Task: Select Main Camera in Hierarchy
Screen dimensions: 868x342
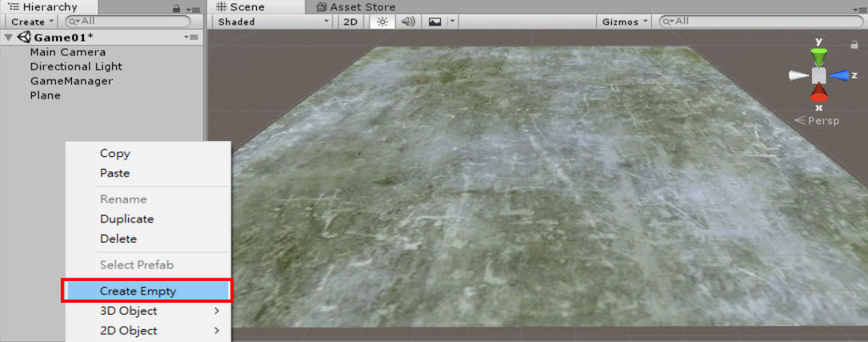Action: point(68,52)
